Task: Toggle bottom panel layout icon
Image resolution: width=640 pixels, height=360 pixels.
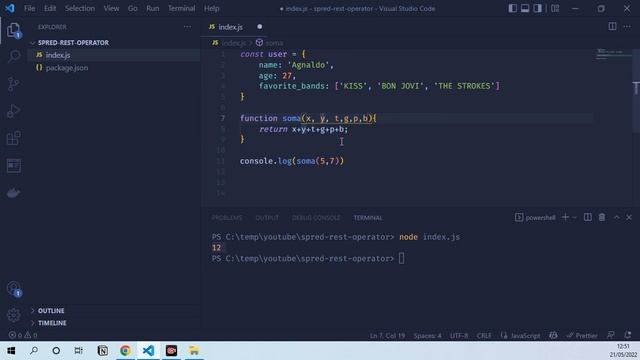Action: pyautogui.click(x=525, y=8)
